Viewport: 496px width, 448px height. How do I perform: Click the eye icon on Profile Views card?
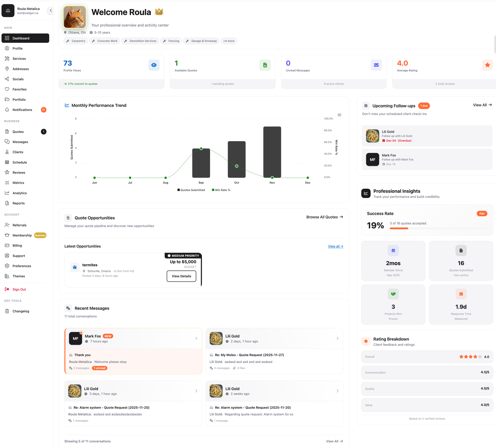(x=154, y=65)
